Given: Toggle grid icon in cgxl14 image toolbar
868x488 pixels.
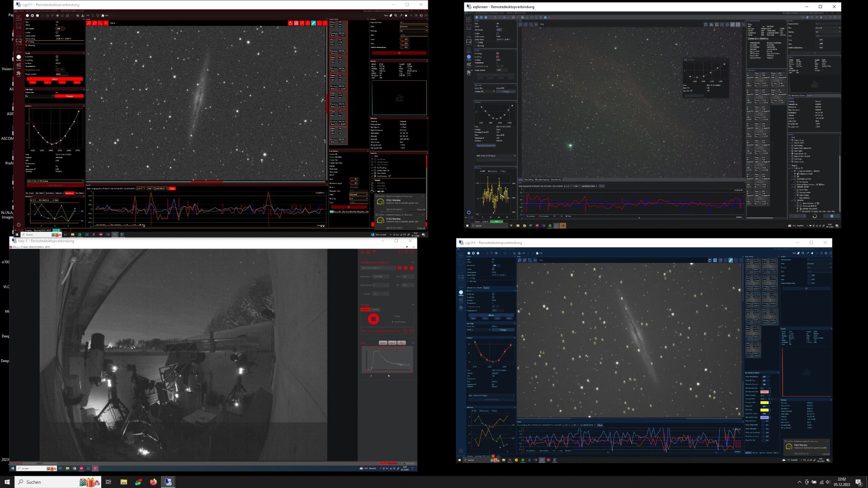Looking at the screenshot, I should click(715, 260).
